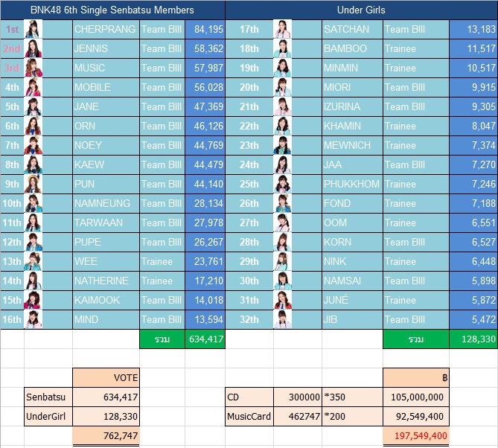Viewport: 498px width, 448px height.
Task: Select the 462747 quantity cell
Action: click(298, 417)
